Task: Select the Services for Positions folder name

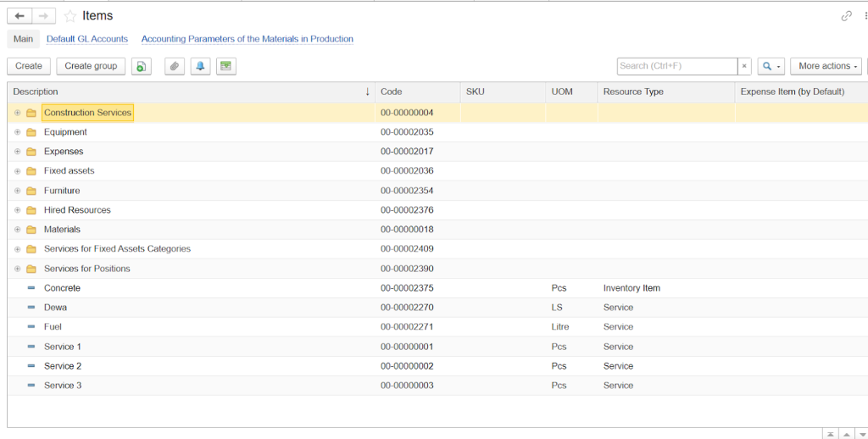Action: click(x=87, y=269)
